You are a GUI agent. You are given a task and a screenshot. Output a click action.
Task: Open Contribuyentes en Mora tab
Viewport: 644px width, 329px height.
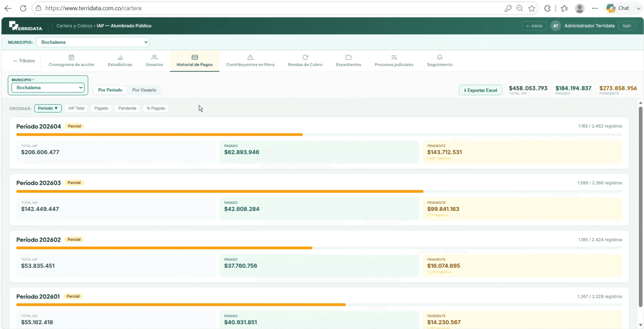point(250,61)
